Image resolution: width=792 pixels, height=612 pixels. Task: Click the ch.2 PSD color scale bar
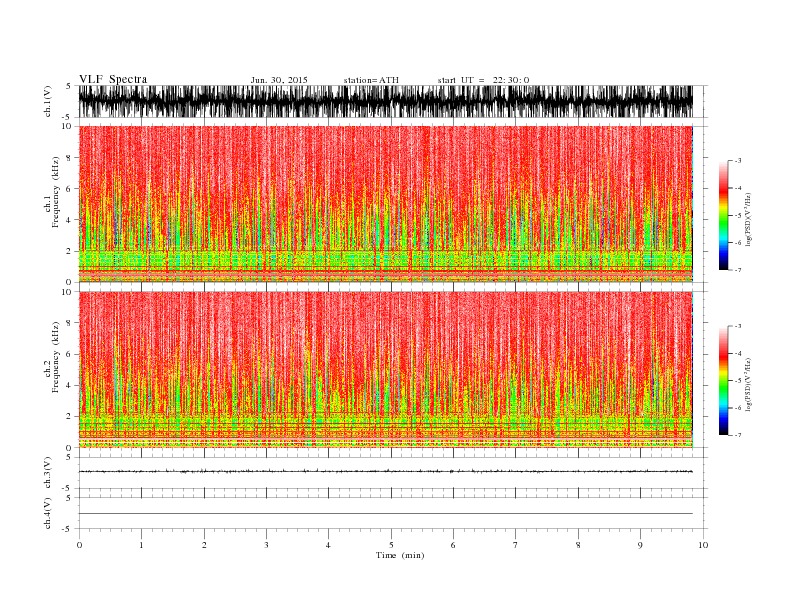pos(723,380)
